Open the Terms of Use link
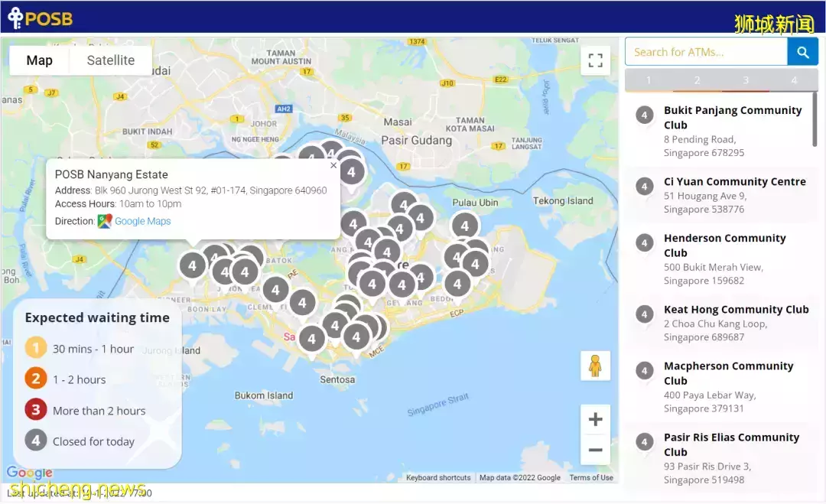Screen dimensions: 826x504 [591, 478]
